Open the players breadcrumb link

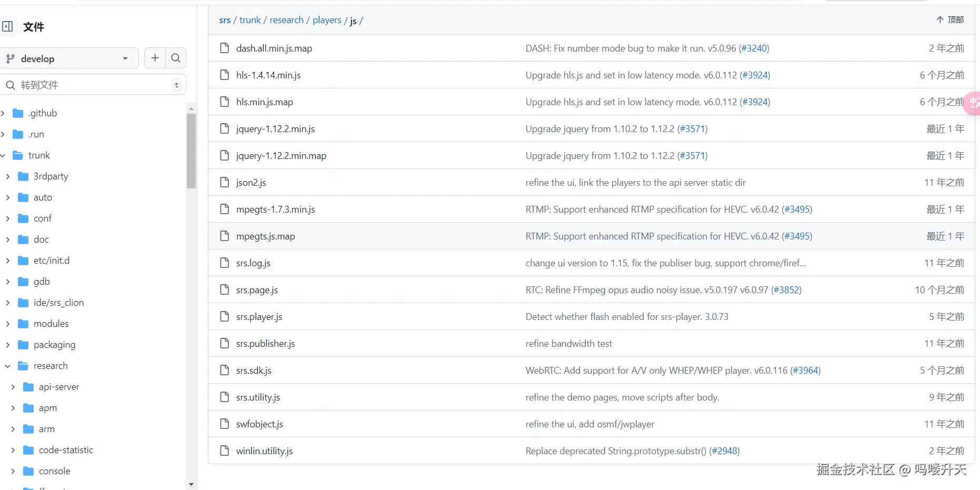[327, 20]
